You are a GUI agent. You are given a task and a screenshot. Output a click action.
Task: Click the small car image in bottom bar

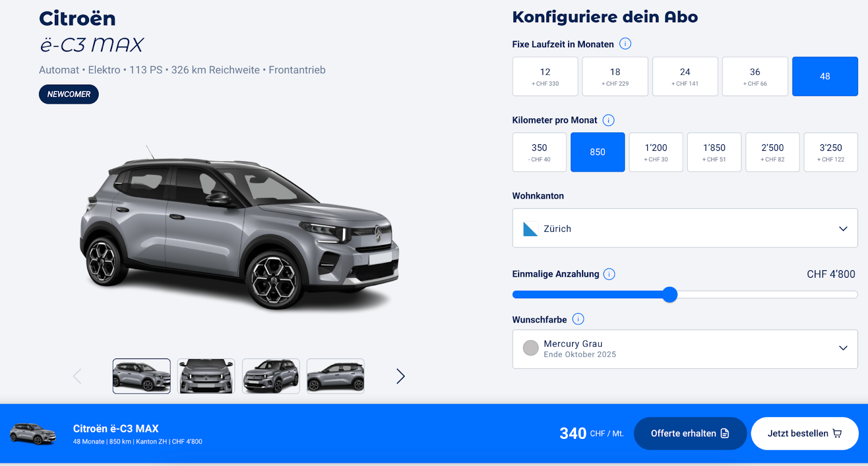(x=33, y=434)
